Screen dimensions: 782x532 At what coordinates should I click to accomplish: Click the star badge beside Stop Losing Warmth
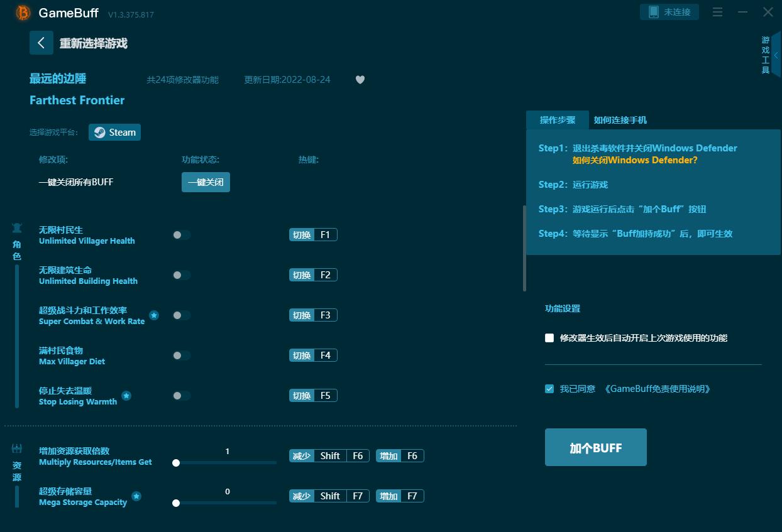126,396
